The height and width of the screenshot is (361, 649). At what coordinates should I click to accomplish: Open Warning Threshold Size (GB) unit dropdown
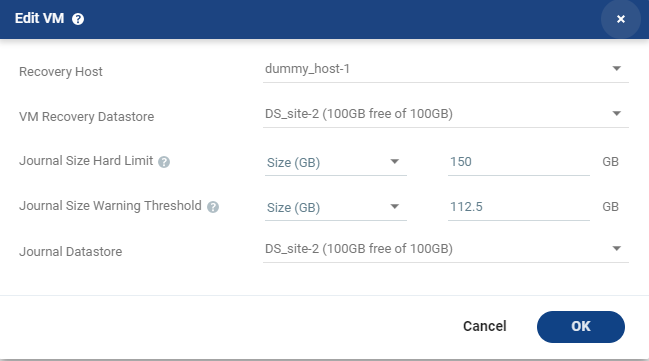[x=335, y=207]
